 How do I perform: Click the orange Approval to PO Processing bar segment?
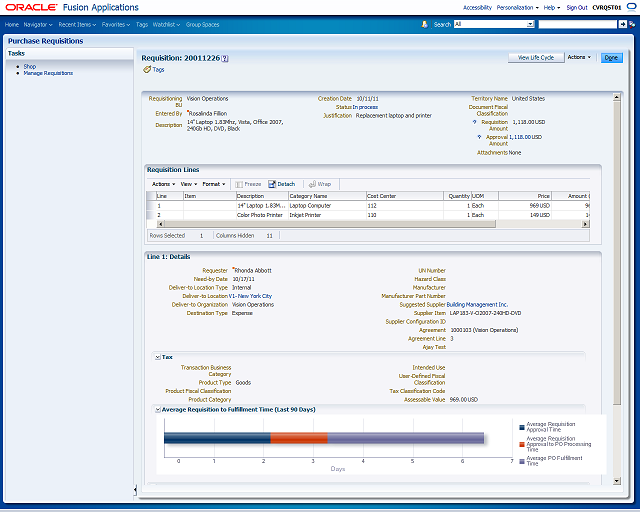[x=299, y=438]
